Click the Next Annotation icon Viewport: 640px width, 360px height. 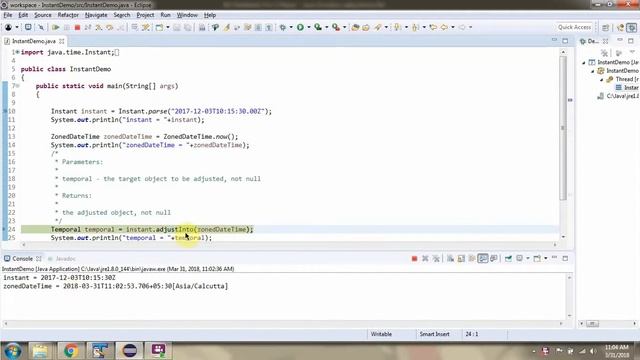(398, 27)
